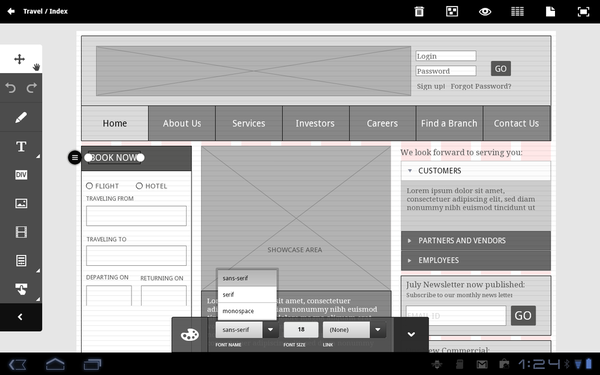Click the Returning On field

tap(164, 295)
